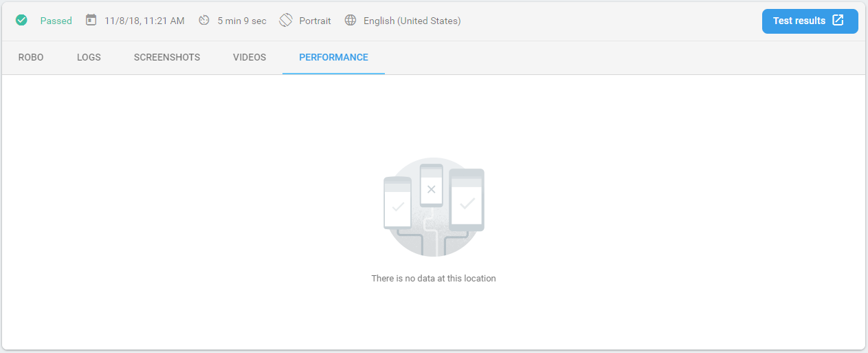The height and width of the screenshot is (353, 868).
Task: Click English (United States) locale text
Action: coord(412,21)
